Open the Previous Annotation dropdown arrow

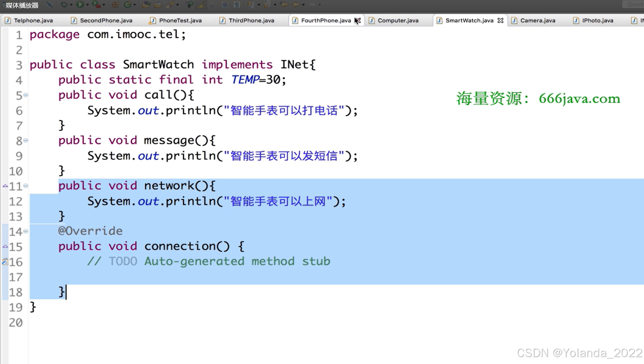[x=275, y=5]
